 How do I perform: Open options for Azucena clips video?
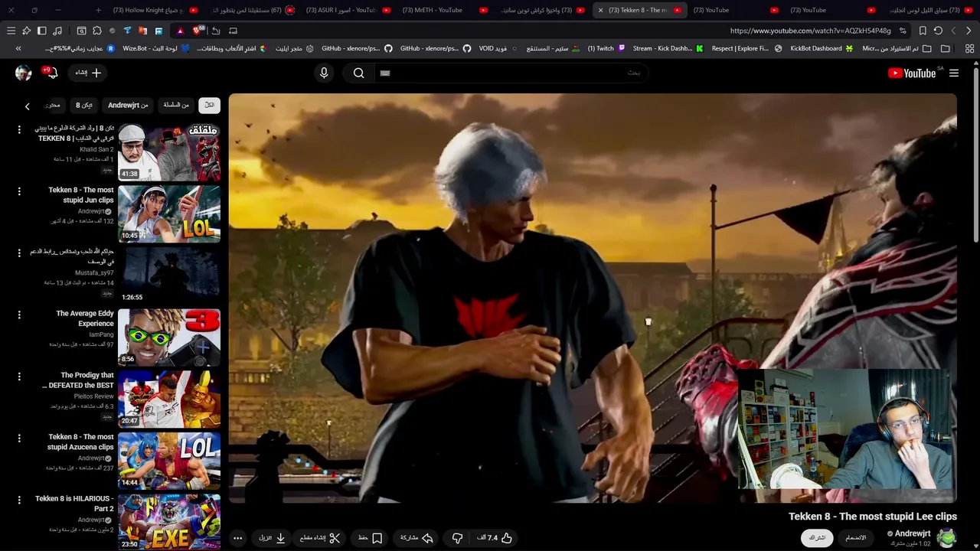point(19,439)
